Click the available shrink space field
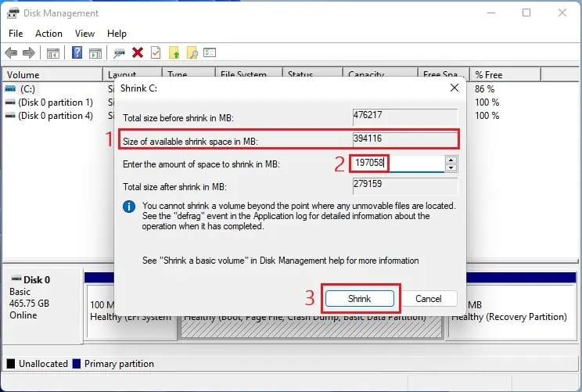 [405, 140]
